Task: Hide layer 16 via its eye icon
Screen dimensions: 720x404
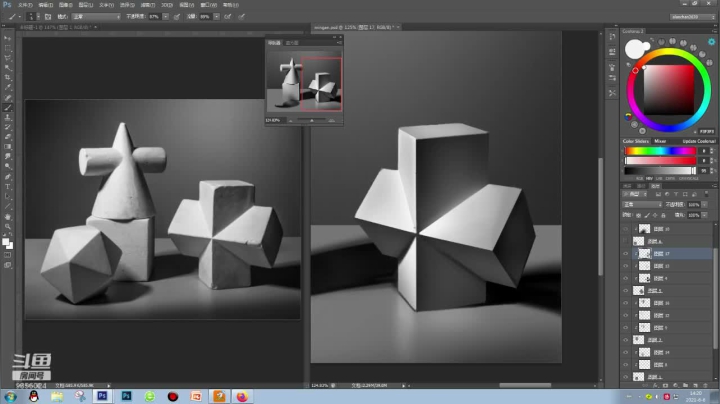Action: coord(625,303)
